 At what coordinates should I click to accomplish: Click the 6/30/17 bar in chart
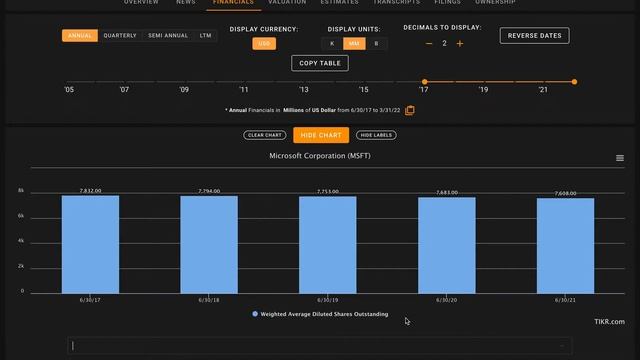point(90,244)
